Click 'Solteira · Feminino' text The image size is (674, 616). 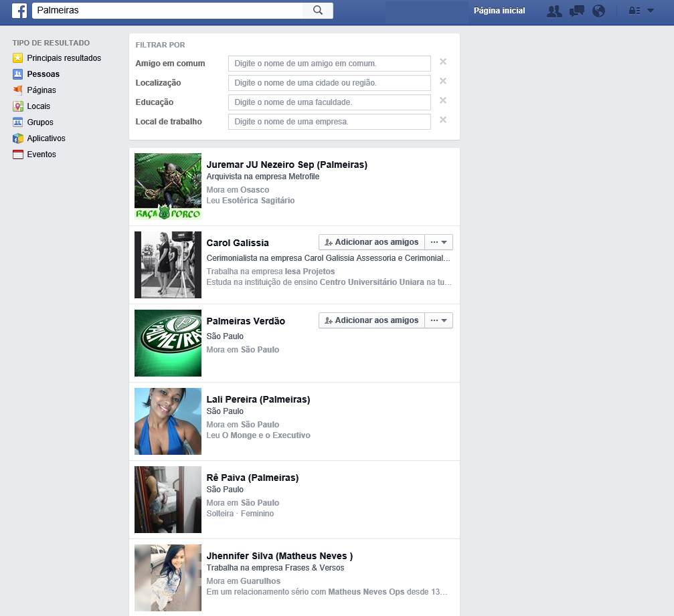click(x=240, y=514)
